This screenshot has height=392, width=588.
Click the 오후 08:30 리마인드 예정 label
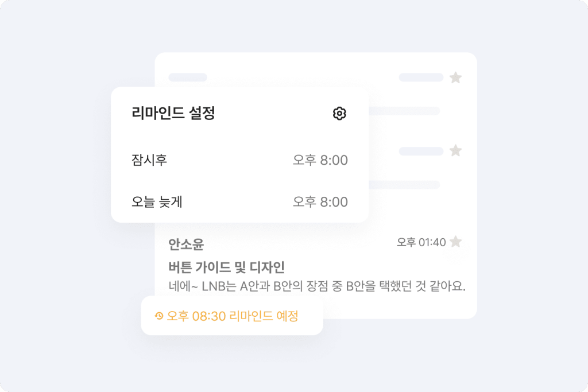tap(232, 316)
